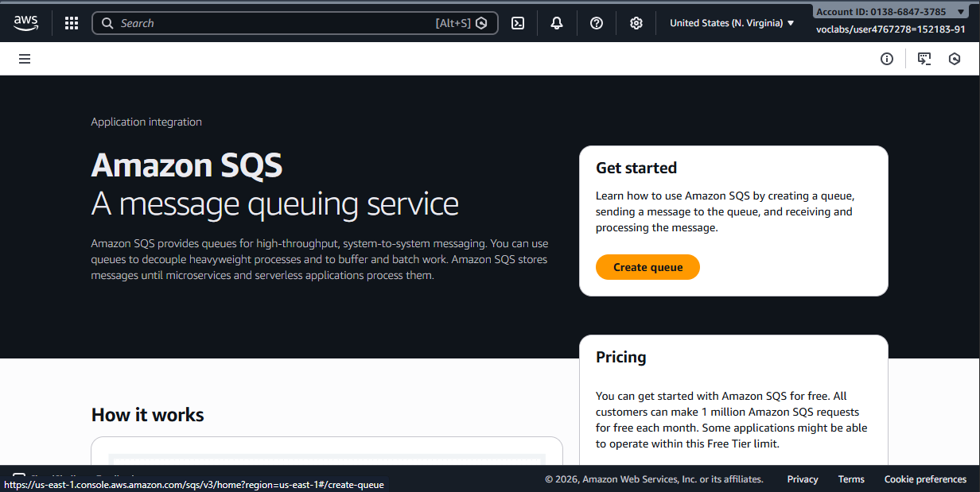Click the Amazon SQS title
The height and width of the screenshot is (492, 980).
coord(187,165)
